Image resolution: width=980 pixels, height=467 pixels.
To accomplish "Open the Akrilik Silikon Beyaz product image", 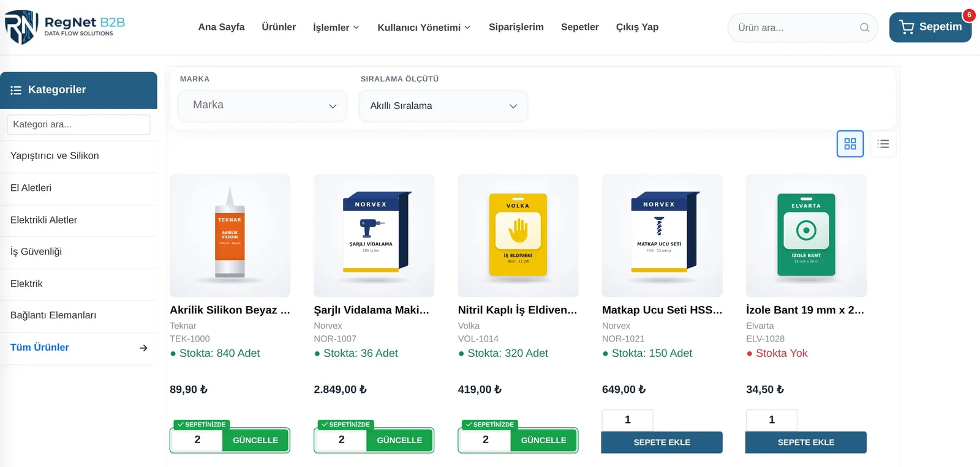I will pos(230,236).
